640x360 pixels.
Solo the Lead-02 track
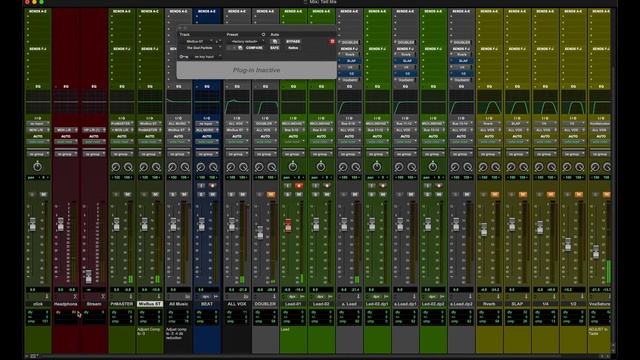316,195
